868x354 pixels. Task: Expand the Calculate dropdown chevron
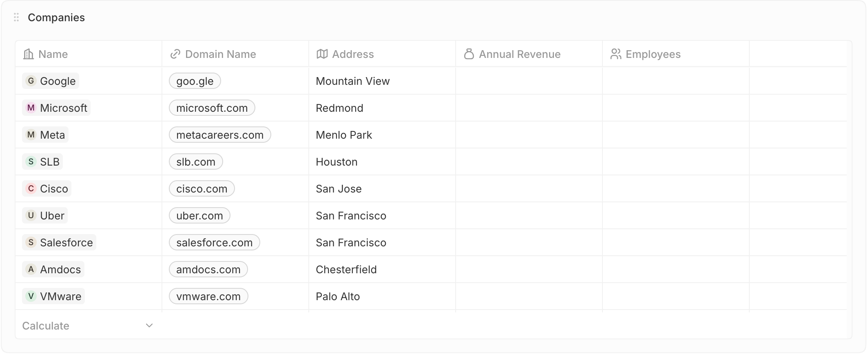[149, 325]
